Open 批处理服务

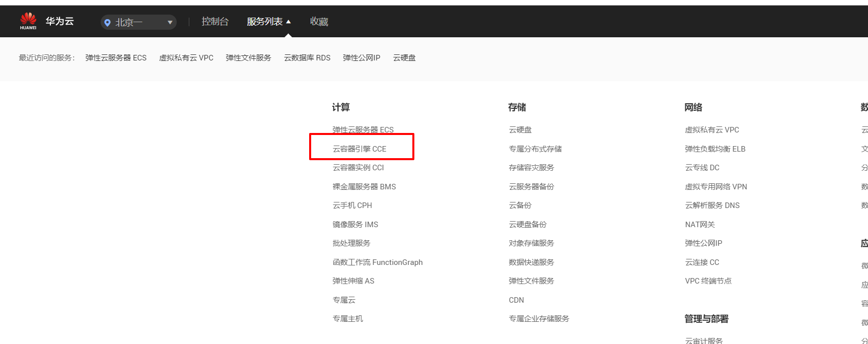point(351,243)
